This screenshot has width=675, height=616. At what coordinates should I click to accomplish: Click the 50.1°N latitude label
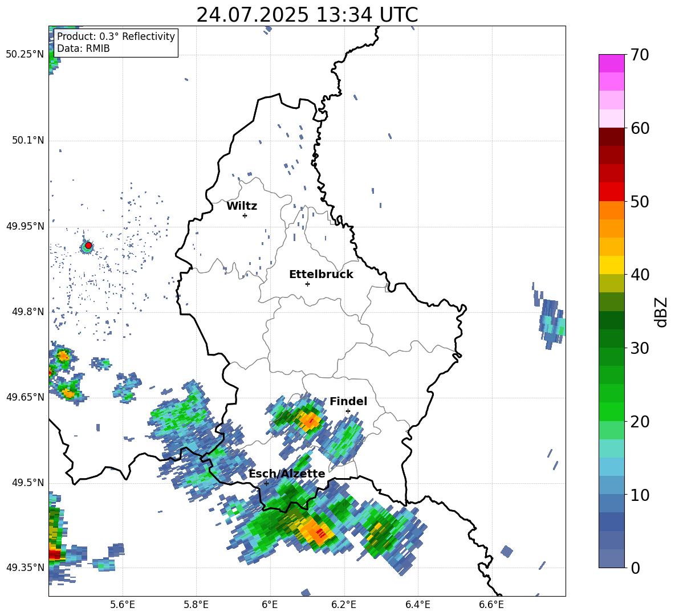[28, 140]
